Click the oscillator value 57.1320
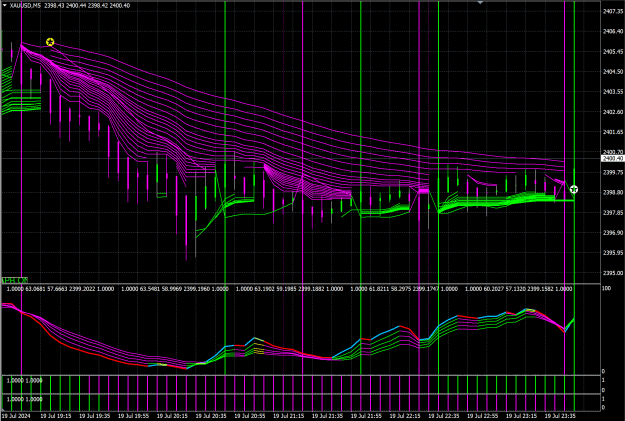The width and height of the screenshot is (625, 421). [x=516, y=289]
